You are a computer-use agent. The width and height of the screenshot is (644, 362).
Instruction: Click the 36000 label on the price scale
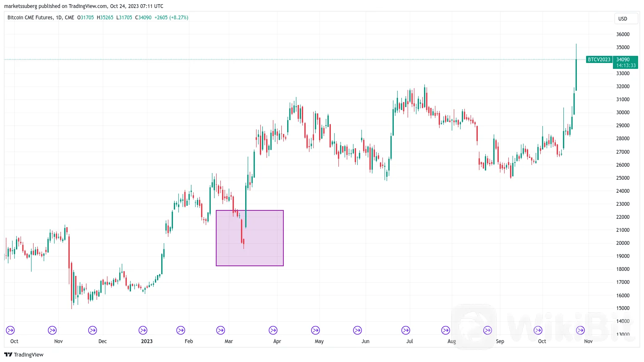click(624, 34)
